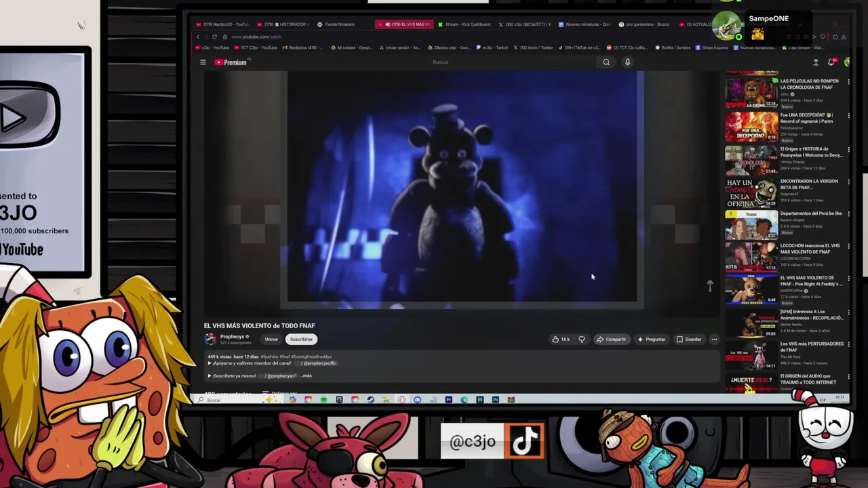Click the Preguntar button
The width and height of the screenshot is (868, 488).
[652, 339]
